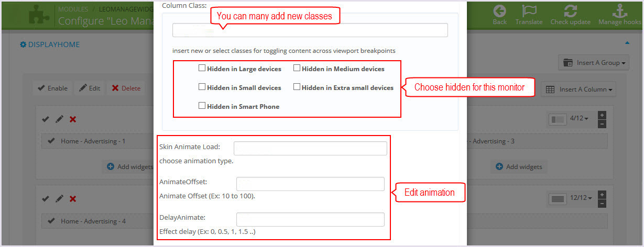644x247 pixels.
Task: Open the Translate flag icon
Action: (529, 10)
